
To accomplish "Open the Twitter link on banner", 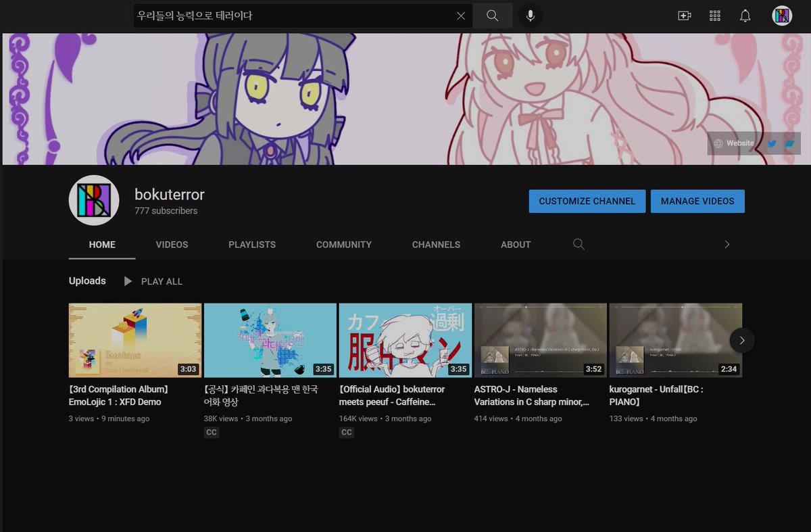I will [771, 143].
